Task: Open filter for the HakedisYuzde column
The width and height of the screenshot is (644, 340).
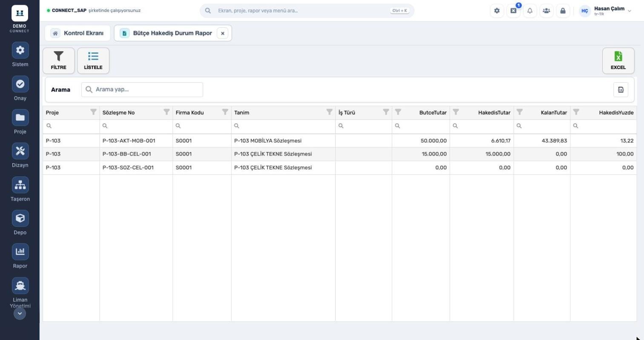Action: (576, 112)
